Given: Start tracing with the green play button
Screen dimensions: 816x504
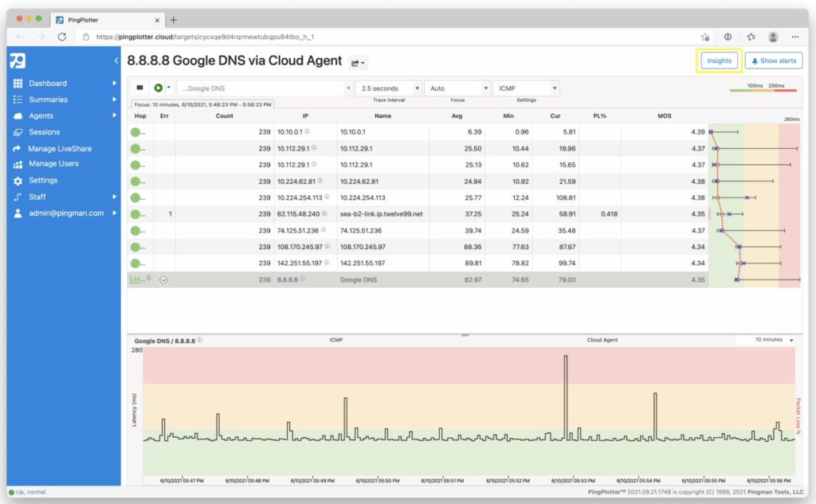Looking at the screenshot, I should click(159, 88).
